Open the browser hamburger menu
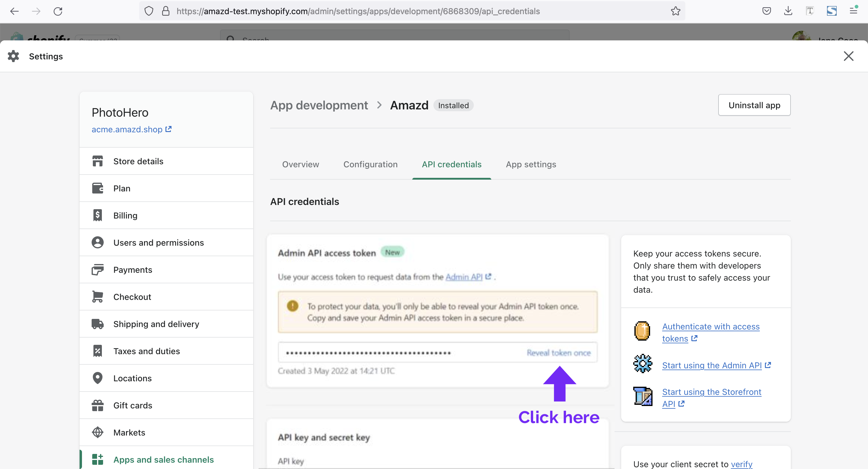The image size is (868, 469). click(853, 11)
